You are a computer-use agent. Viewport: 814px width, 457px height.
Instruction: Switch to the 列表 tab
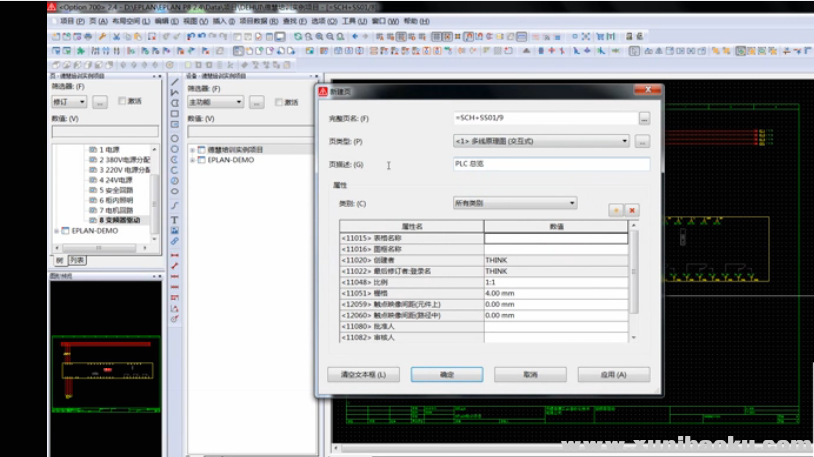[77, 260]
